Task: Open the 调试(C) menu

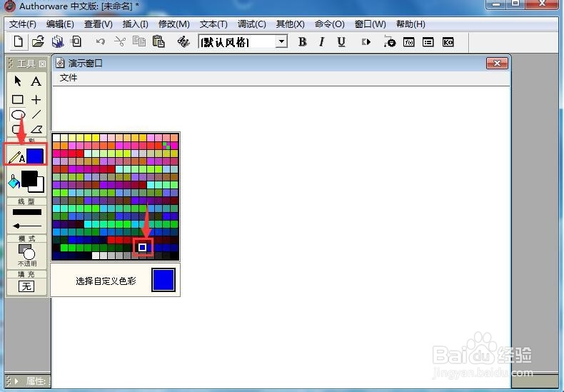Action: (x=252, y=24)
